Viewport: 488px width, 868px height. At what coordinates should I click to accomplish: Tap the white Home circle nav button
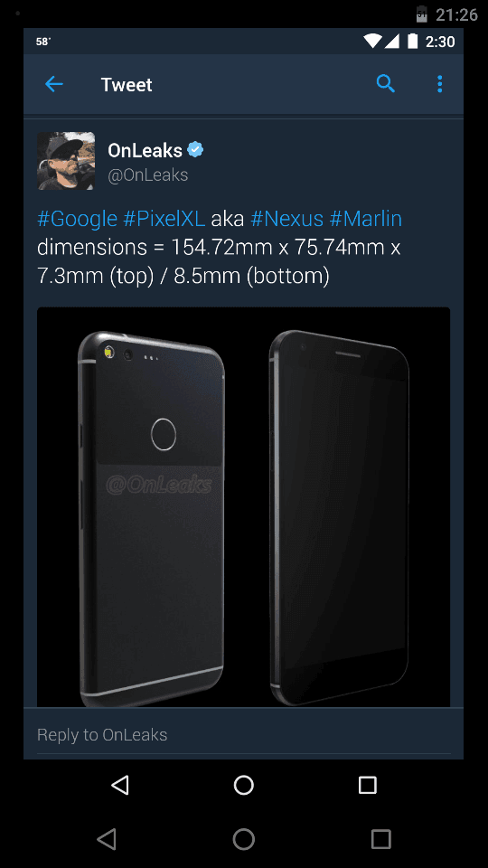tap(243, 785)
